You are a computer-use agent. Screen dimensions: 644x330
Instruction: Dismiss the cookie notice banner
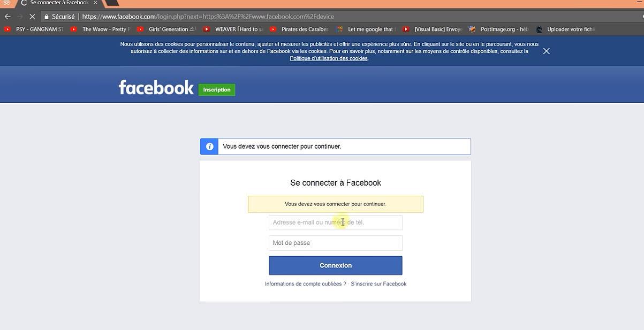pos(546,51)
